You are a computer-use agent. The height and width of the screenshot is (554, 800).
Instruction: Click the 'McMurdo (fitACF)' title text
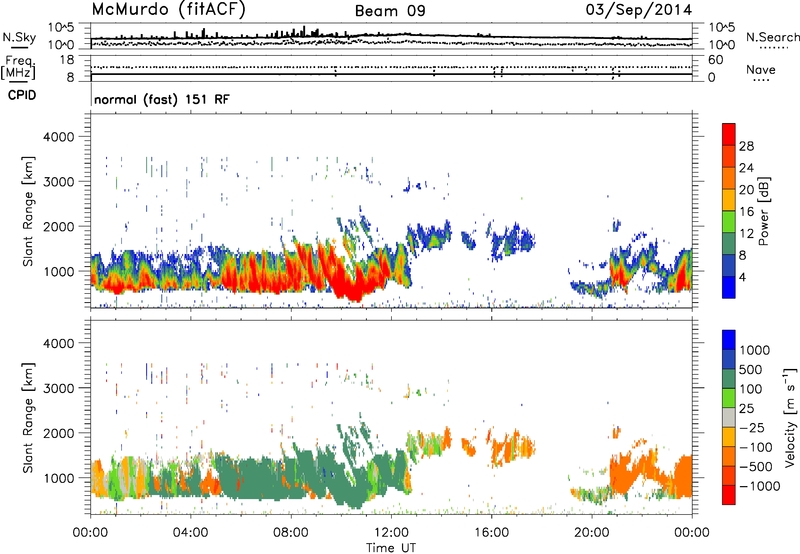[168, 10]
